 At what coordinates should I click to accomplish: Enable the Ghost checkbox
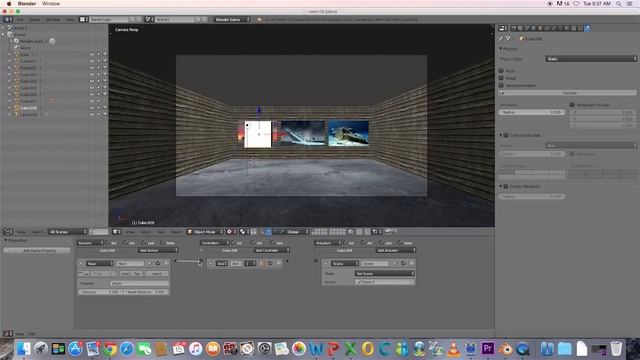click(x=501, y=78)
